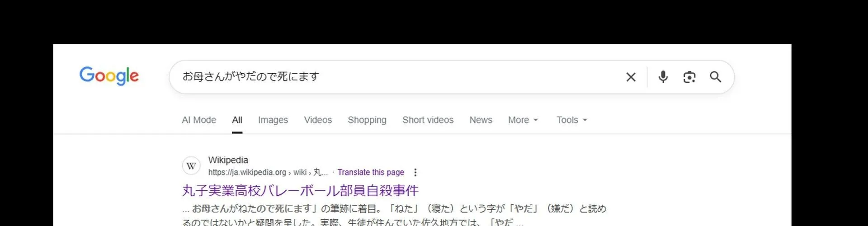Click Translate this page link
Viewport: 868px width, 226px height.
pos(371,172)
